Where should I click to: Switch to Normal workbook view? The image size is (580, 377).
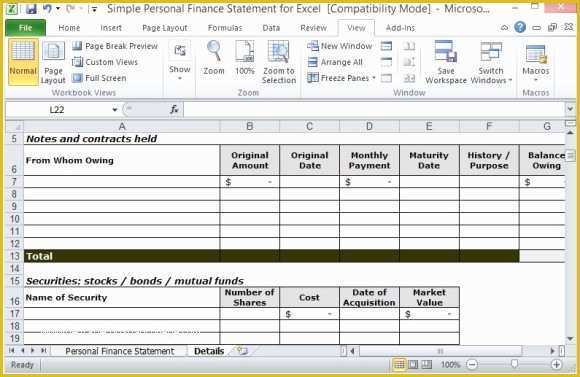coord(23,62)
